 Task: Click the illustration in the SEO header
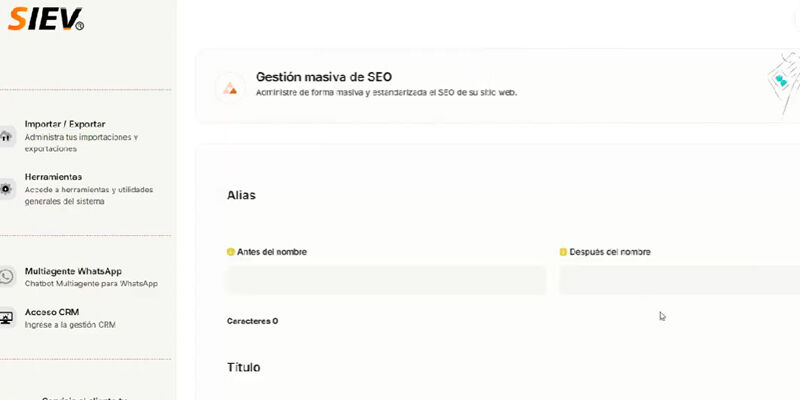coord(782,87)
